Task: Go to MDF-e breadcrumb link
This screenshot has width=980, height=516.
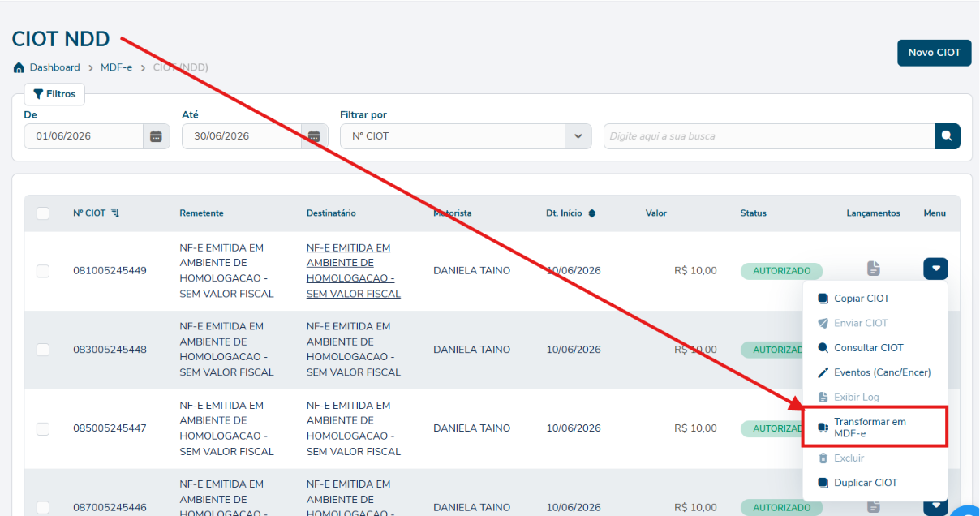Action: pyautogui.click(x=116, y=67)
